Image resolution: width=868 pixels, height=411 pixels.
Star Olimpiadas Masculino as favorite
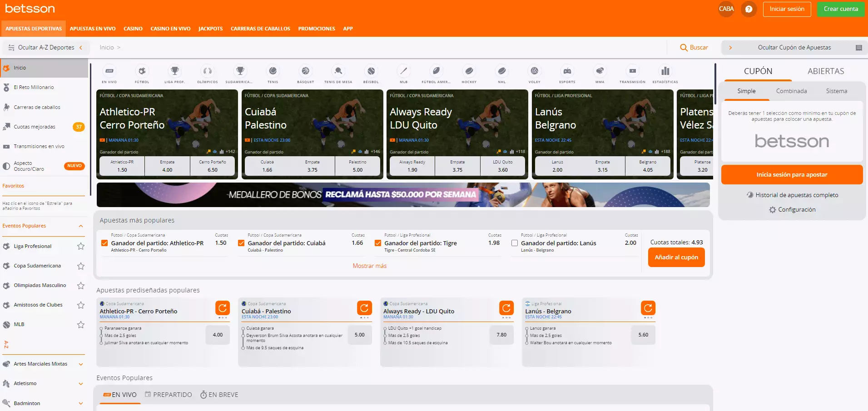pyautogui.click(x=81, y=286)
